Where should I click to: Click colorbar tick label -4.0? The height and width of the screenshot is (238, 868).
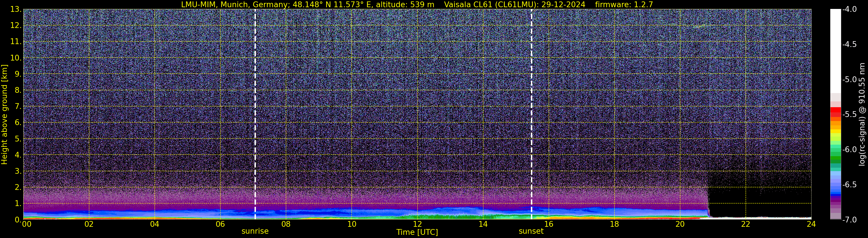850,10
